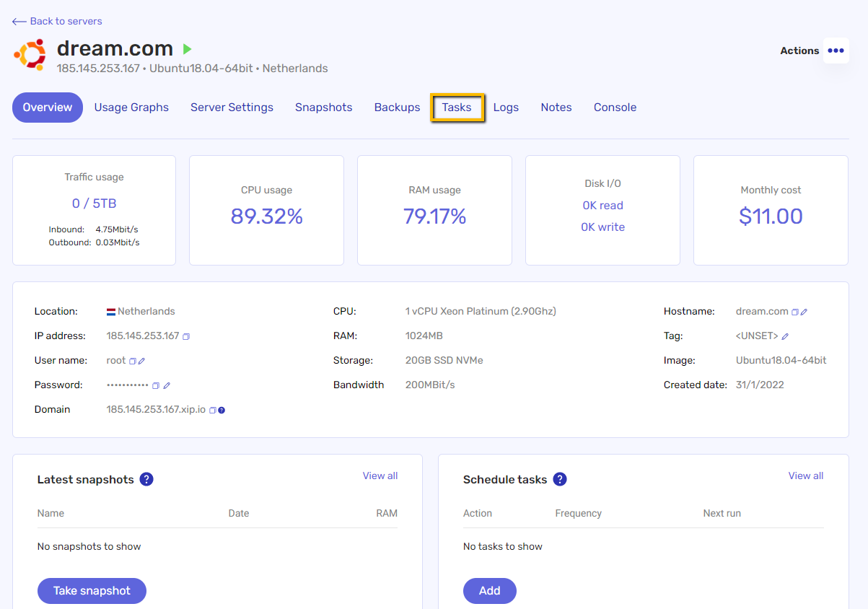Click the RAM usage 79.17% value
Image resolution: width=868 pixels, height=609 pixels.
tap(435, 216)
